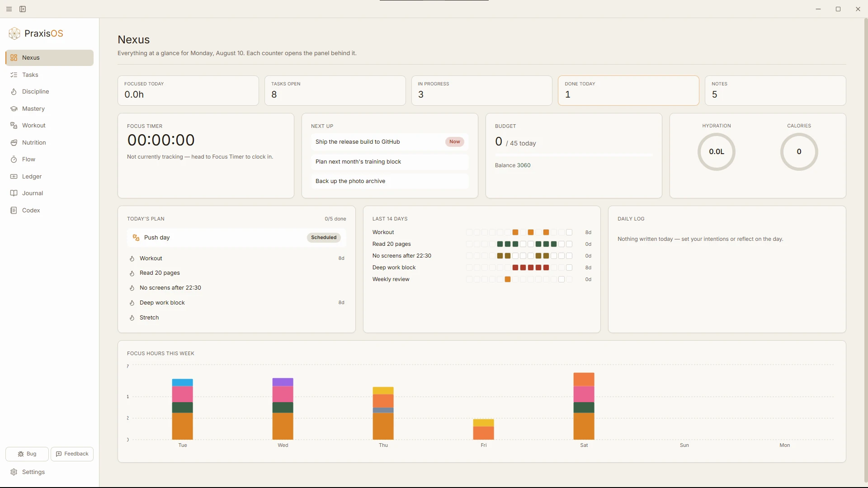Open Settings from the sidebar
Image resolution: width=868 pixels, height=488 pixels.
(x=49, y=472)
